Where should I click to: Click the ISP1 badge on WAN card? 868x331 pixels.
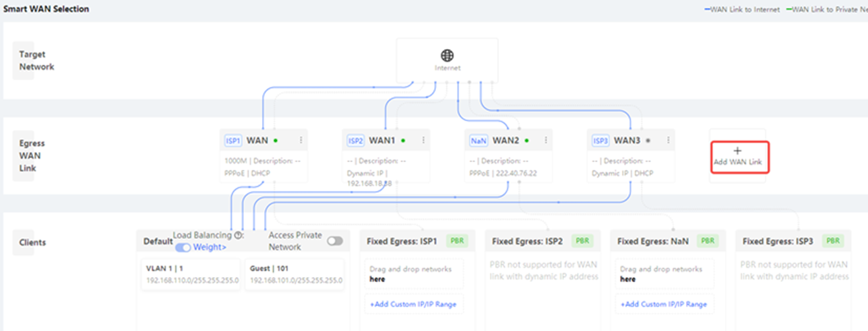(233, 141)
